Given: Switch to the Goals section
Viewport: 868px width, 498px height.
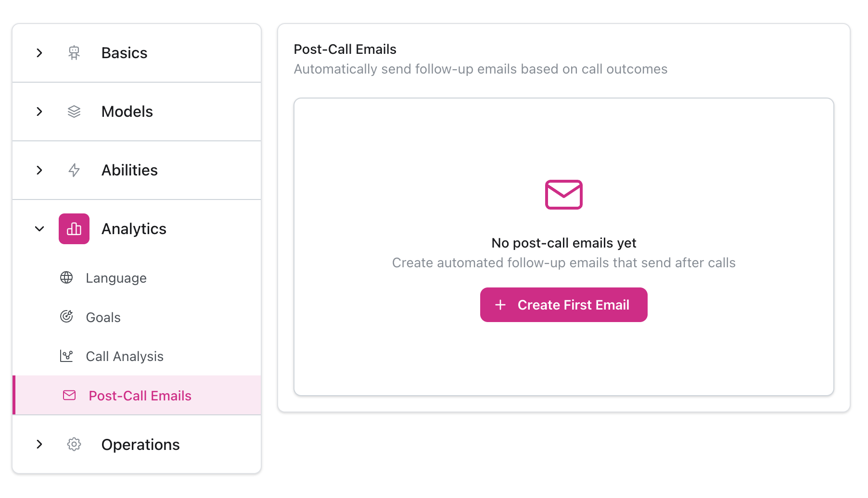Looking at the screenshot, I should tap(102, 317).
